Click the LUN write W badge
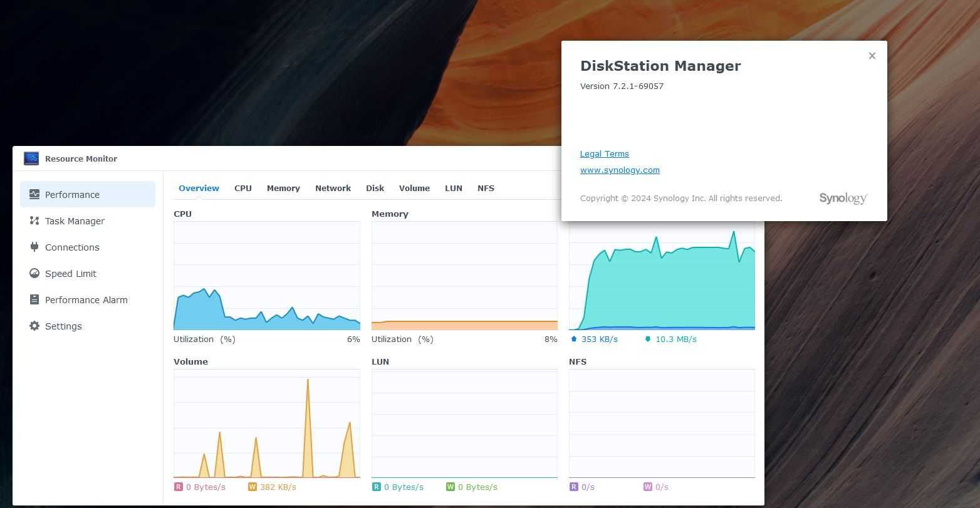Viewport: 980px width, 508px height. click(450, 487)
